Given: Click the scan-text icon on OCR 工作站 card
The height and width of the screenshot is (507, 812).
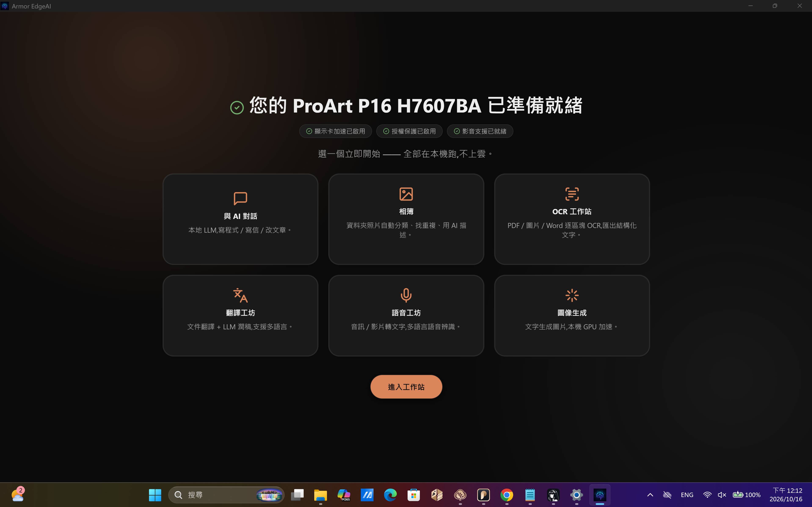Looking at the screenshot, I should click(x=572, y=194).
